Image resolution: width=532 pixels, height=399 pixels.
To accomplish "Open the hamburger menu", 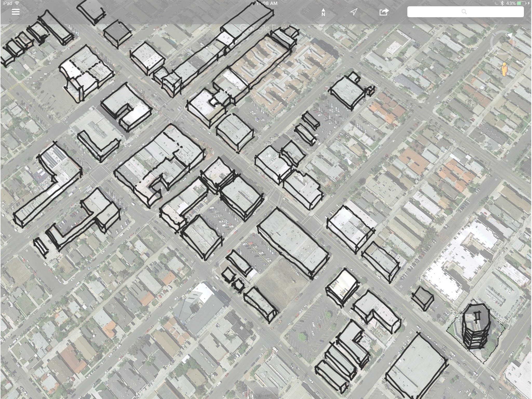I will click(16, 12).
